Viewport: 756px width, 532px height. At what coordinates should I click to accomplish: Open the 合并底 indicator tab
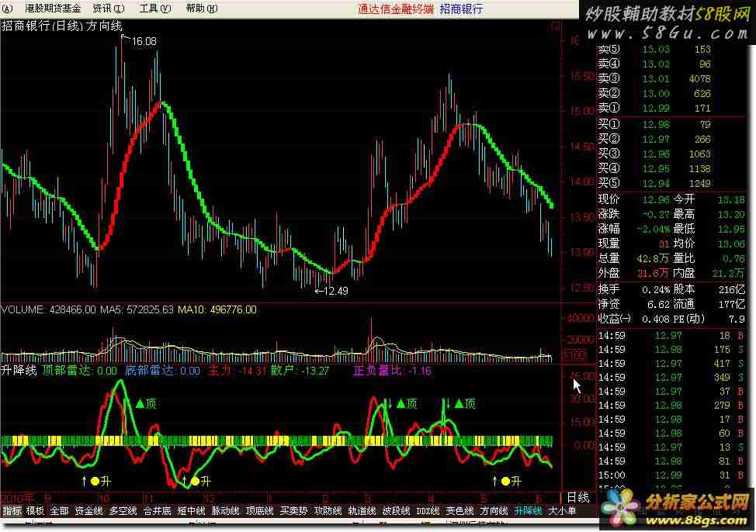click(x=158, y=510)
